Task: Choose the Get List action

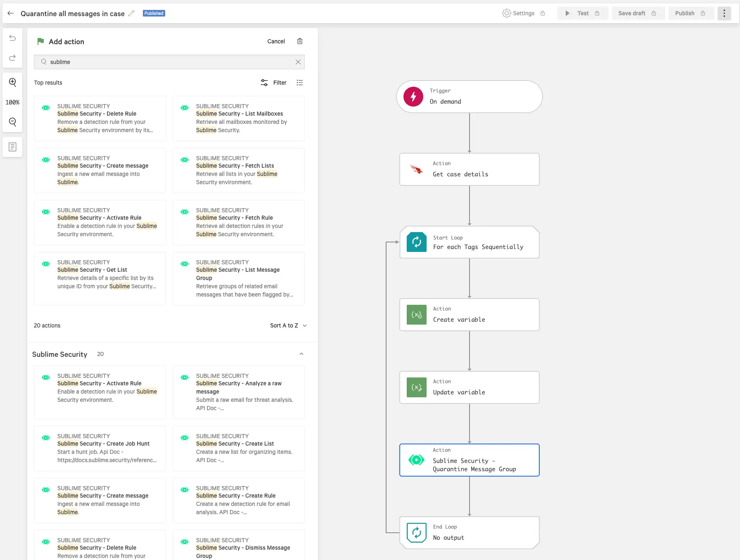Action: [100, 279]
